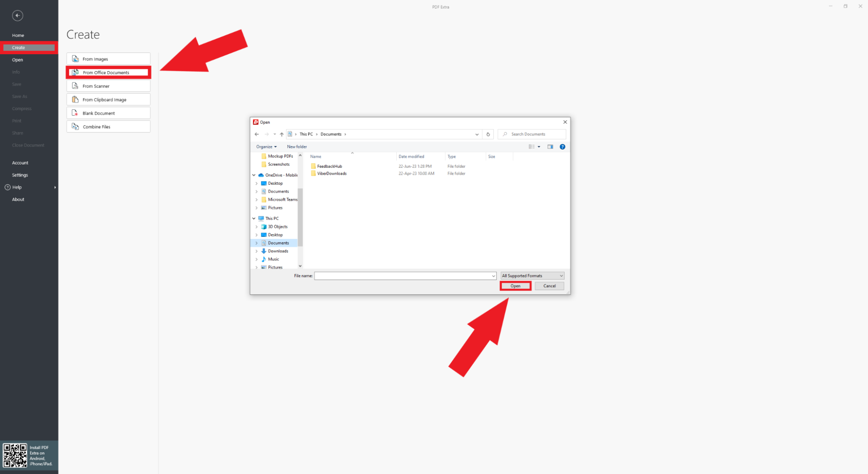Click the refresh icon in the address bar

coord(488,134)
